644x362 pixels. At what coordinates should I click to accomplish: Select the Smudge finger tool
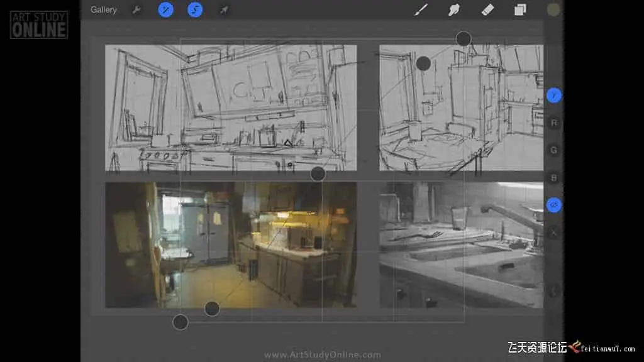[454, 10]
